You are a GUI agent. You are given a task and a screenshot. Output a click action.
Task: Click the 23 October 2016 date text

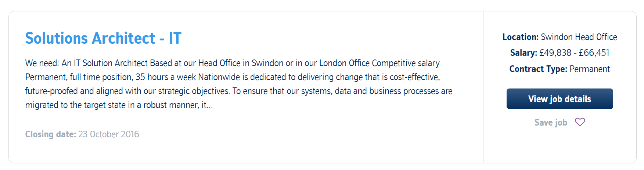109,134
